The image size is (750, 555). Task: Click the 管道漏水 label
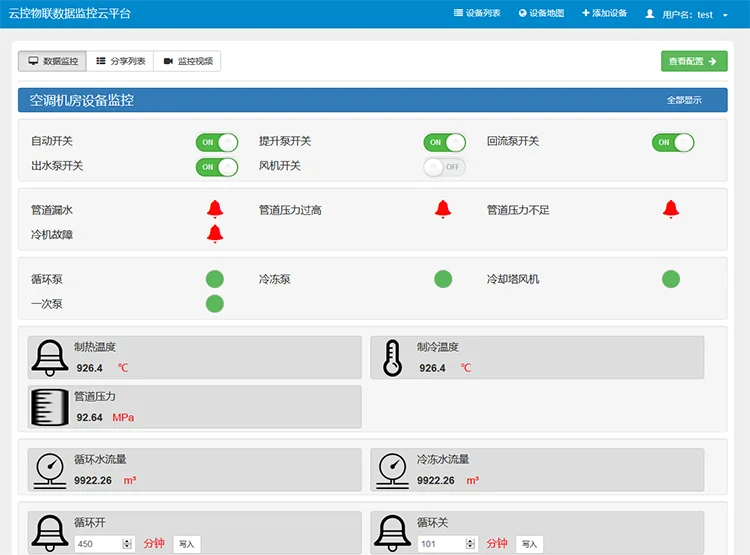click(x=52, y=210)
